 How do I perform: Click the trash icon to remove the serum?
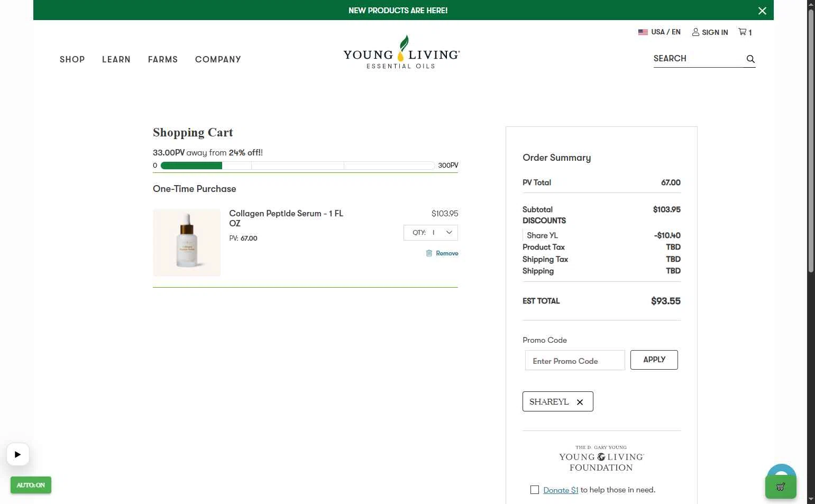pyautogui.click(x=429, y=253)
